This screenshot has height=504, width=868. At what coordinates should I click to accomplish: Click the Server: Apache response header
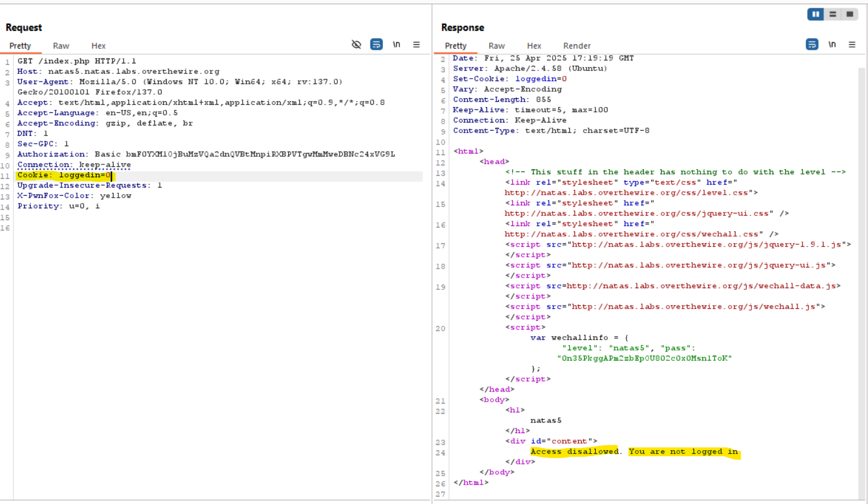[x=530, y=69]
